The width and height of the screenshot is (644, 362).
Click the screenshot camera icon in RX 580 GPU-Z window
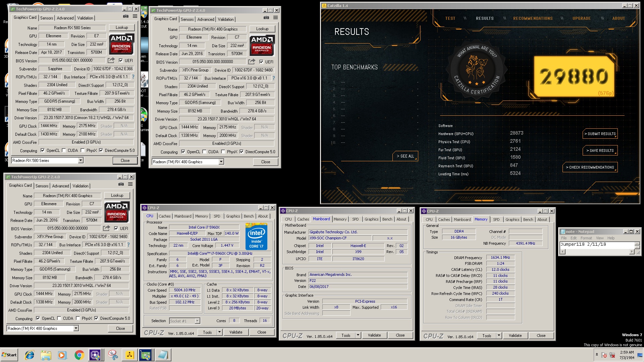(x=125, y=16)
